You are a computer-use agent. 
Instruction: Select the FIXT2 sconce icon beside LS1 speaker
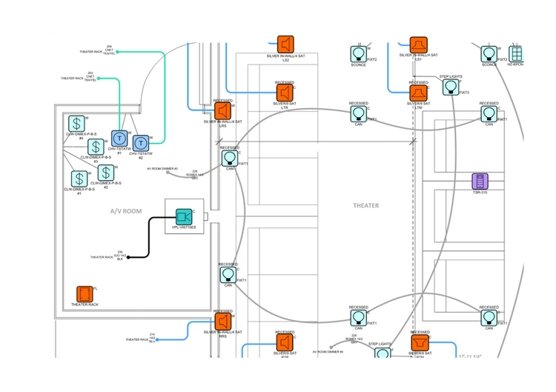[359, 54]
